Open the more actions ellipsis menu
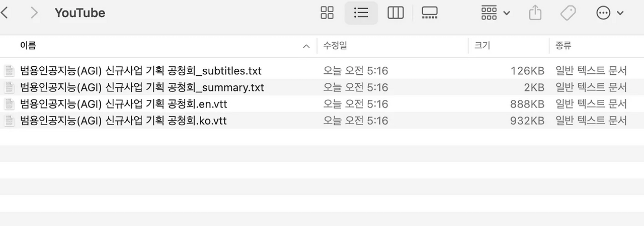 (609, 13)
